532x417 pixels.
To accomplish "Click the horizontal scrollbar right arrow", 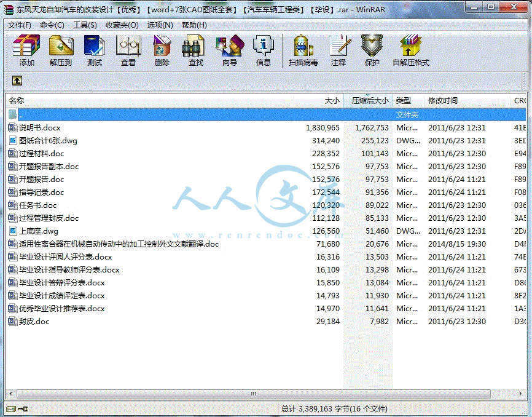I will point(521,394).
